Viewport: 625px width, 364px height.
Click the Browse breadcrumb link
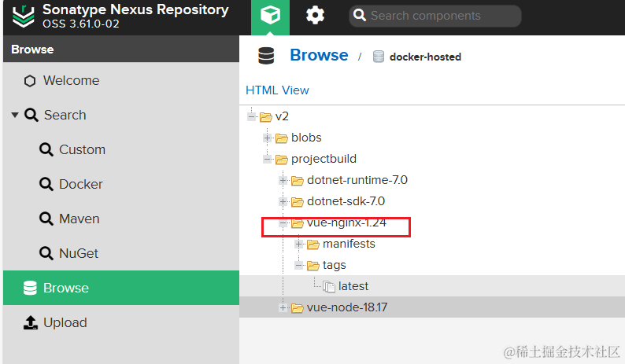(x=319, y=55)
